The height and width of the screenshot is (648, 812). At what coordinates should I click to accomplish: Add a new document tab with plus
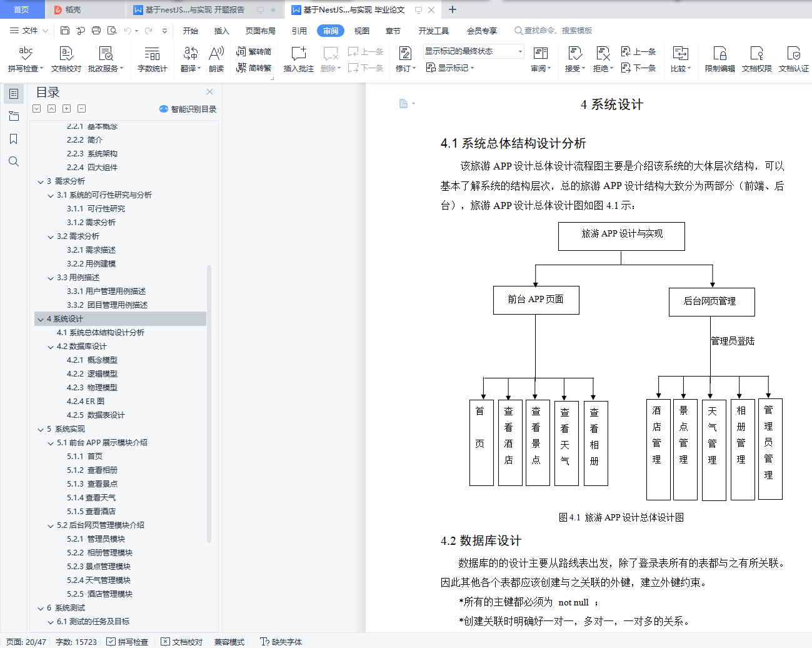pyautogui.click(x=453, y=9)
